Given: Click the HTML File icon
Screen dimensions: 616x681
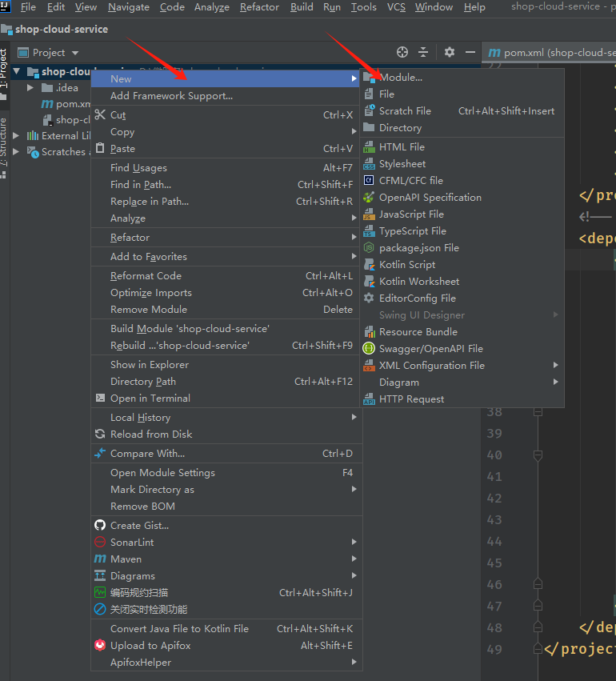Looking at the screenshot, I should (369, 146).
